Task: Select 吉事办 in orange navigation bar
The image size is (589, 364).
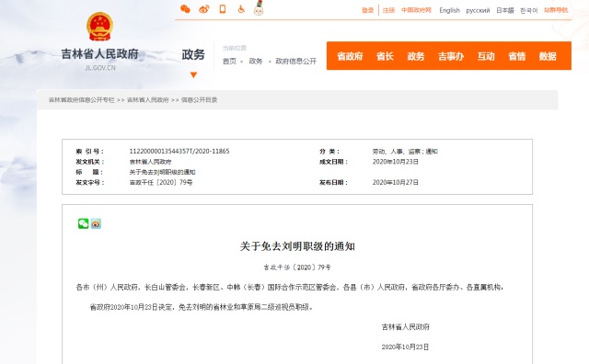Action: click(x=451, y=56)
